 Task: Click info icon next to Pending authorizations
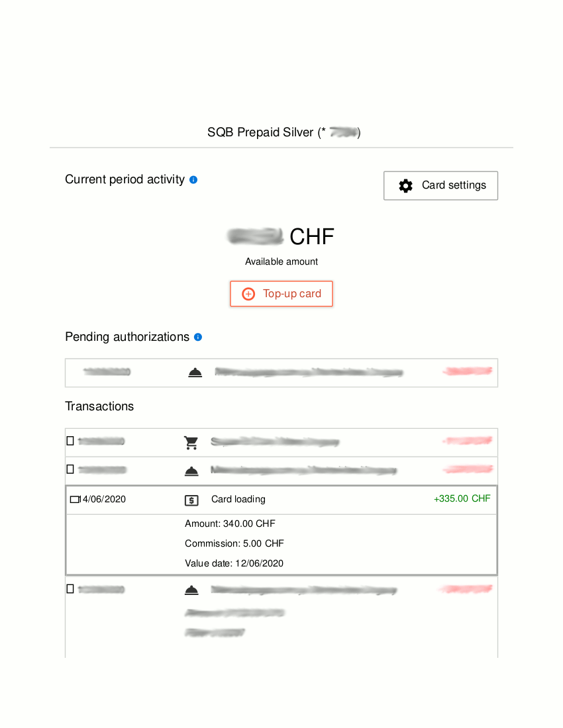pyautogui.click(x=198, y=337)
